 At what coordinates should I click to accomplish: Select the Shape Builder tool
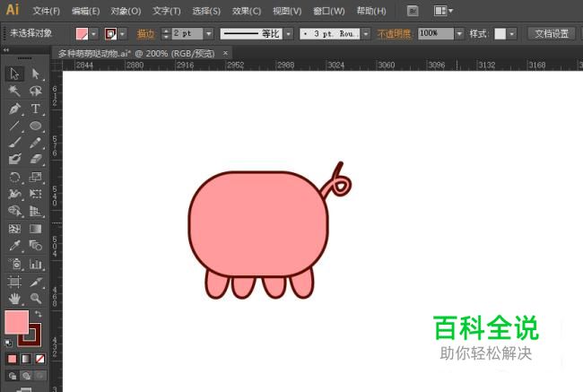14,211
